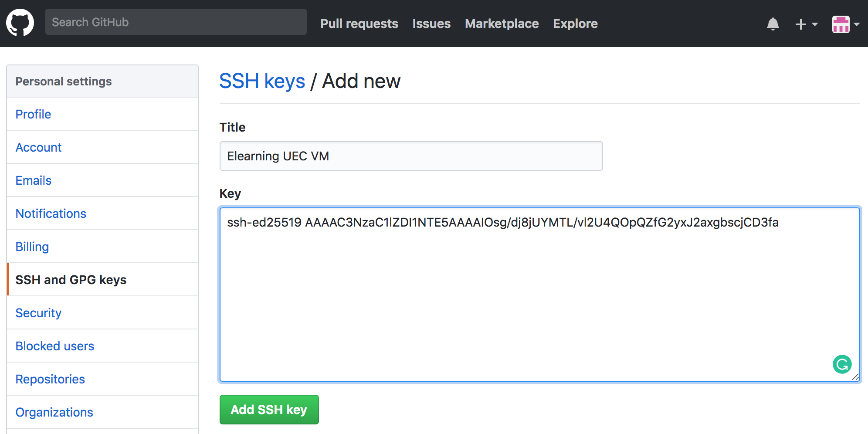Open the user avatar profile menu
The height and width of the screenshot is (434, 868).
tap(845, 24)
